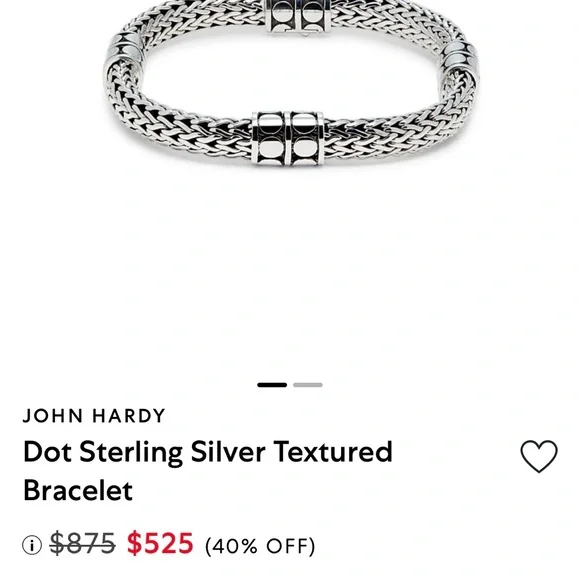Click the word Textured in the title

(x=333, y=451)
